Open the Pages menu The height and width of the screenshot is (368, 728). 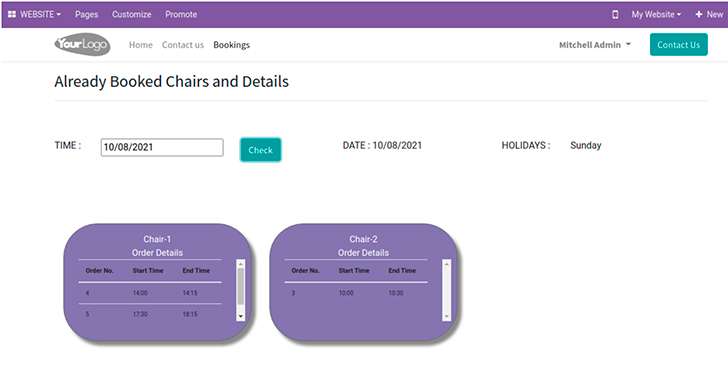click(86, 14)
